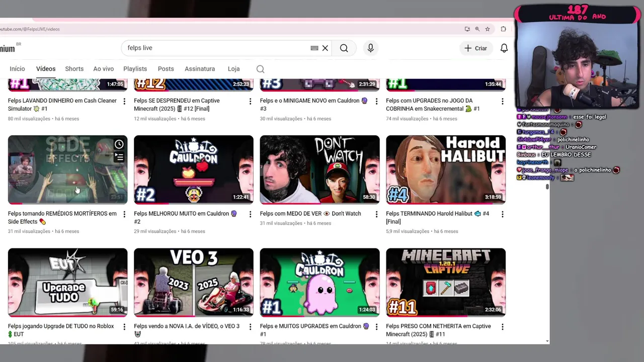Open browser extensions puzzle icon

[x=503, y=29]
